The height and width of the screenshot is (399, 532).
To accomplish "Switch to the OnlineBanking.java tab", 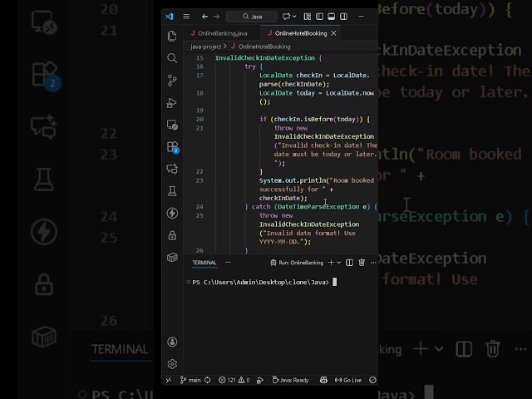I will tap(219, 32).
